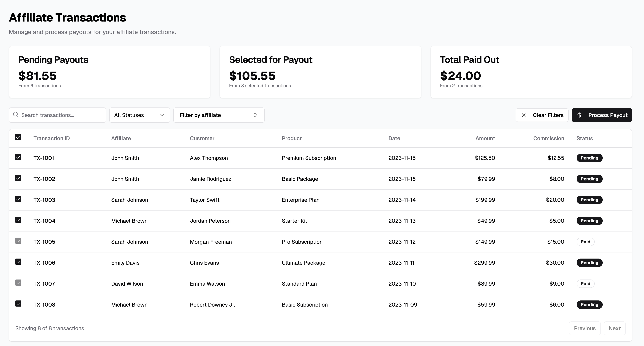Click the TX-1001 transaction ID
Image resolution: width=644 pixels, height=346 pixels.
point(44,158)
